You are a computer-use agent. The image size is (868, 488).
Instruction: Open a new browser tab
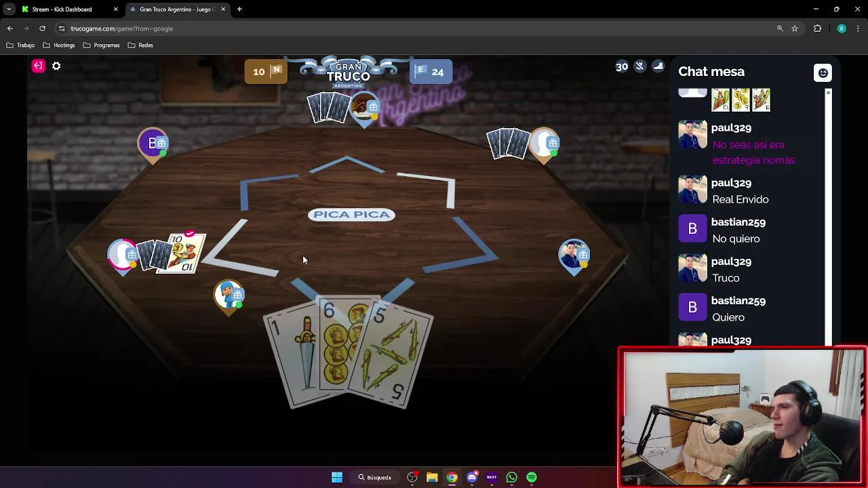[239, 9]
